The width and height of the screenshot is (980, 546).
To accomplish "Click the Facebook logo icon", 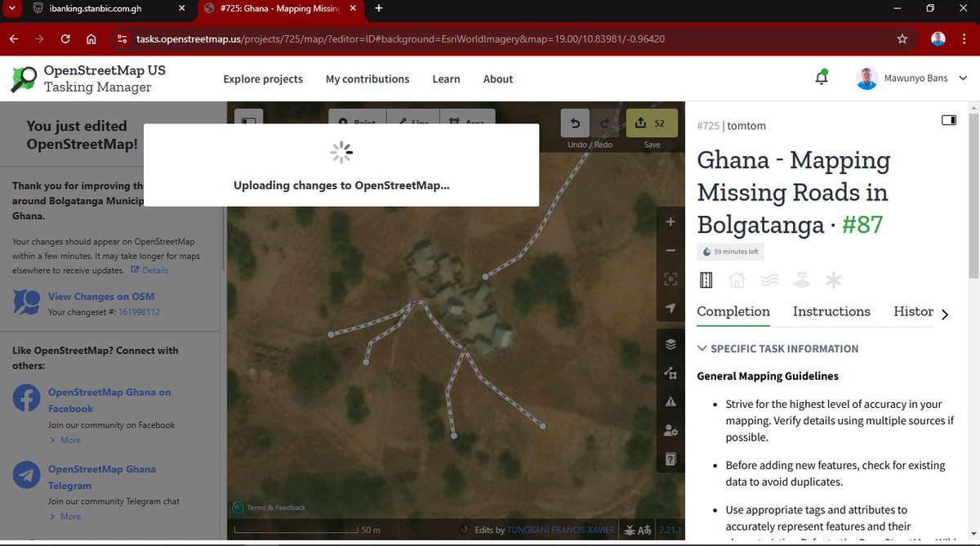I will pos(26,398).
